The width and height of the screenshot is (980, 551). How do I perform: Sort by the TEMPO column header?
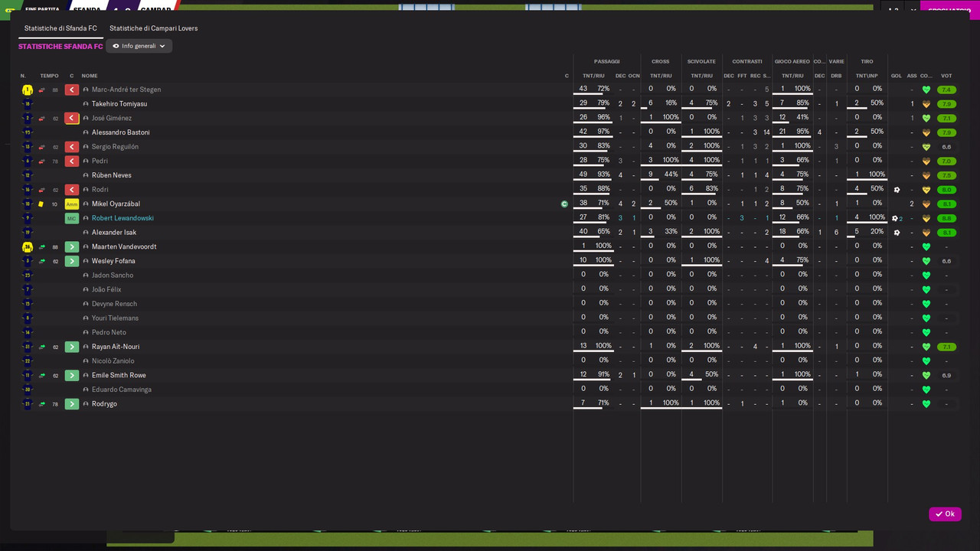pos(49,76)
